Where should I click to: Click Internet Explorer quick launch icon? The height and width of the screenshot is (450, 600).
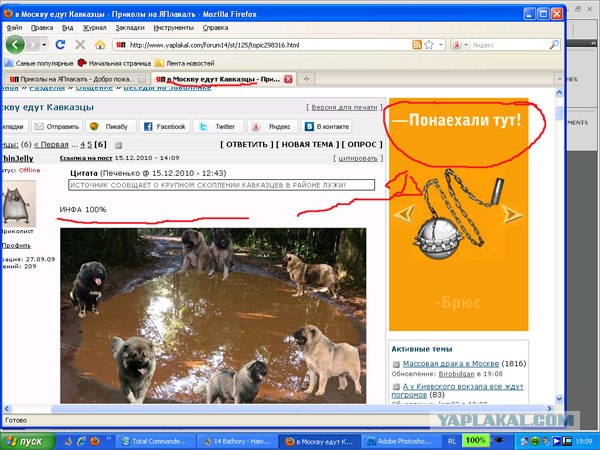[x=82, y=441]
